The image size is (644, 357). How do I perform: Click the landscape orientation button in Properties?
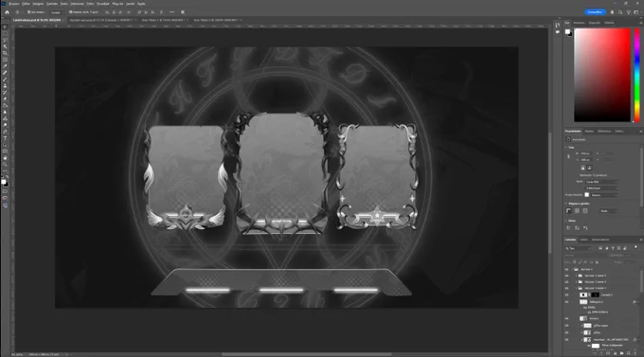pyautogui.click(x=589, y=168)
